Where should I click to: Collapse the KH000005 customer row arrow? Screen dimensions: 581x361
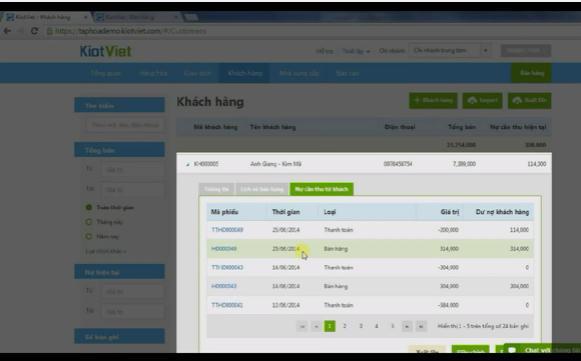188,164
